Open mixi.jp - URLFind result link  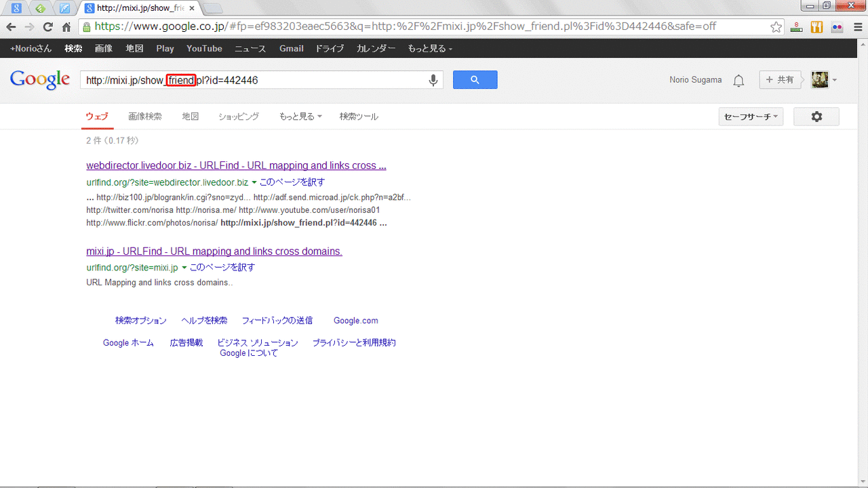coord(214,251)
